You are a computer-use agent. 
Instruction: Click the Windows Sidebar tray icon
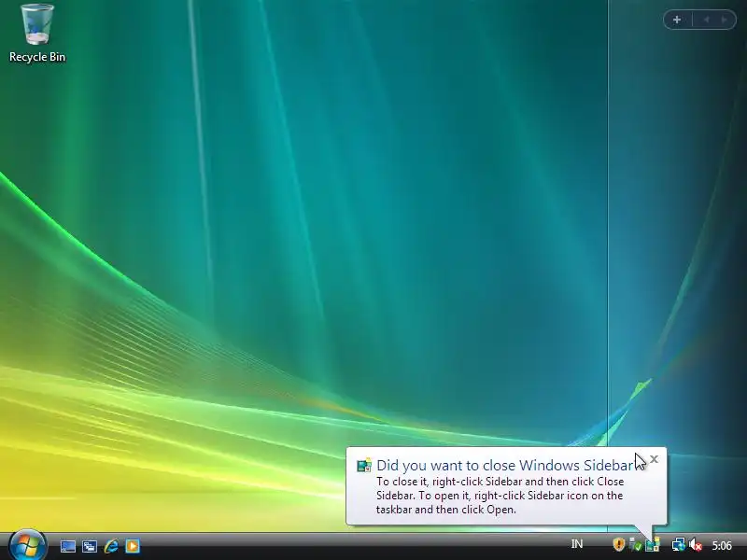point(653,544)
